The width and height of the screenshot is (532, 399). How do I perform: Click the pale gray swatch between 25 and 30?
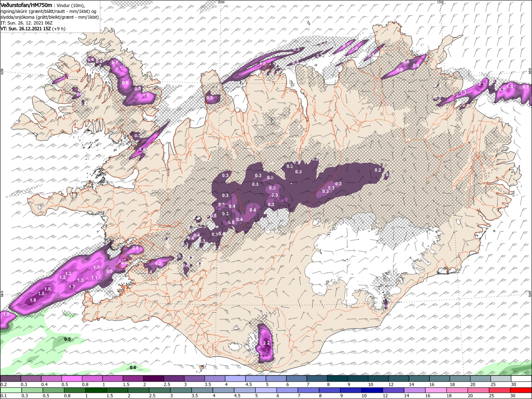pyautogui.click(x=501, y=379)
